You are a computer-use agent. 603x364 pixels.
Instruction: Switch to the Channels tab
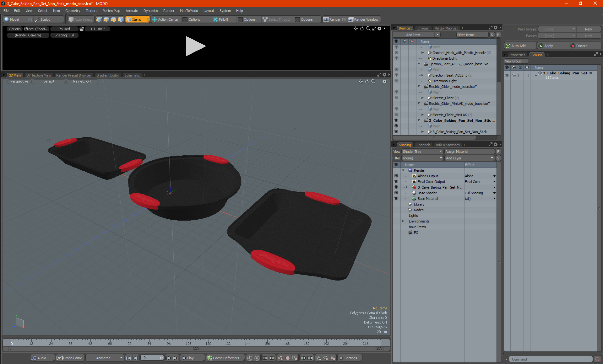pyautogui.click(x=423, y=145)
